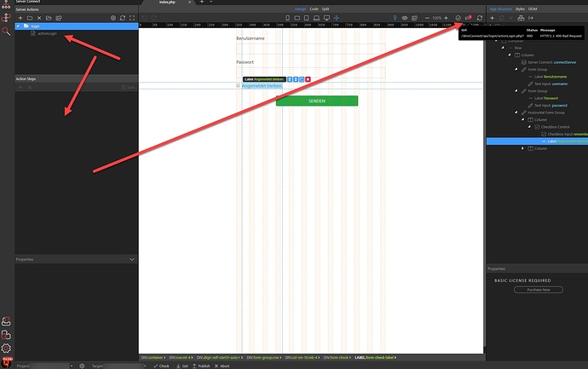
Task: Open the file copy icon in left sidebar
Action: coord(6,335)
